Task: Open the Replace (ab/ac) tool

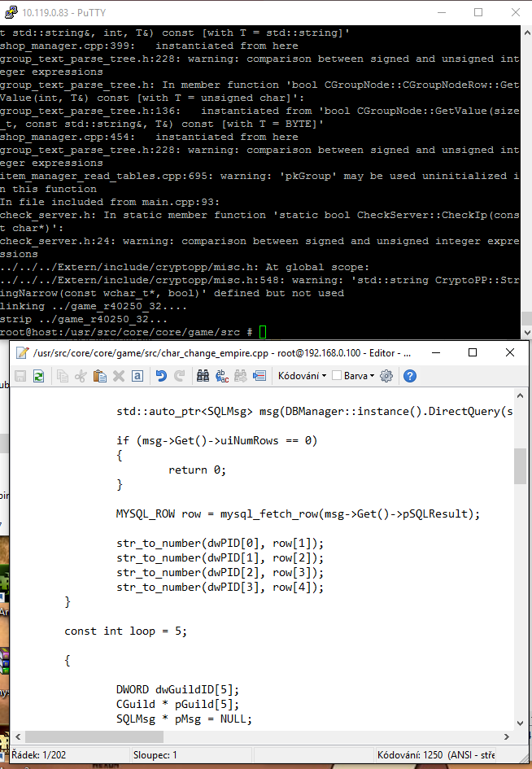Action: click(x=221, y=376)
